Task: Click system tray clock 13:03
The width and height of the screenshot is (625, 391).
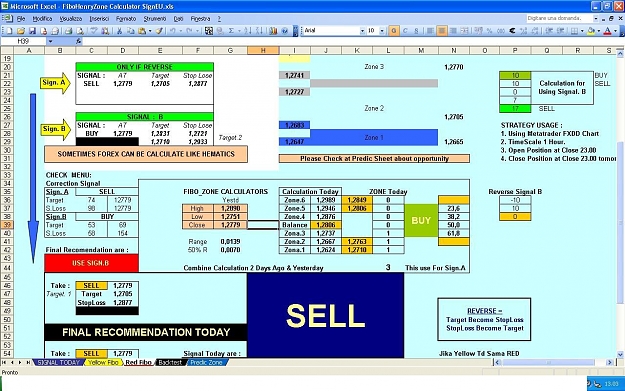Action: click(x=611, y=384)
